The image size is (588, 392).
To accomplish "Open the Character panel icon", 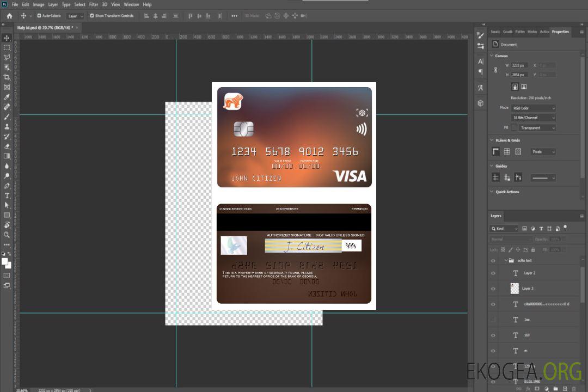I will 481,62.
